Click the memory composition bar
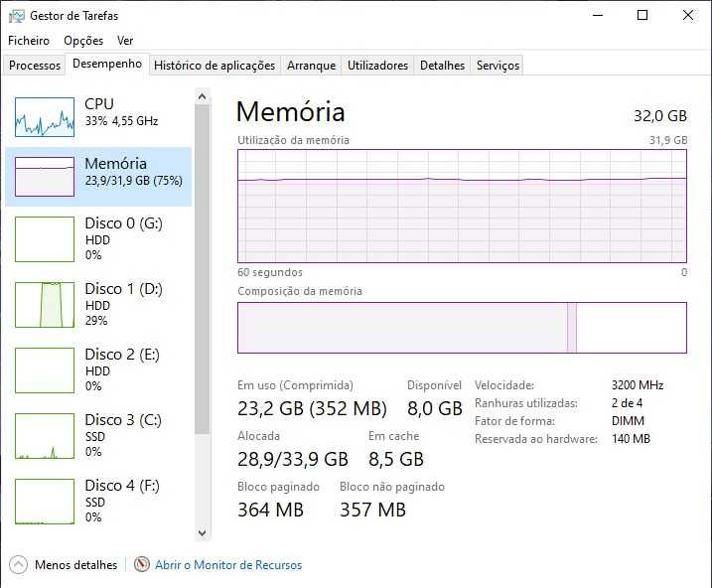This screenshot has width=712, height=588. coord(462,328)
